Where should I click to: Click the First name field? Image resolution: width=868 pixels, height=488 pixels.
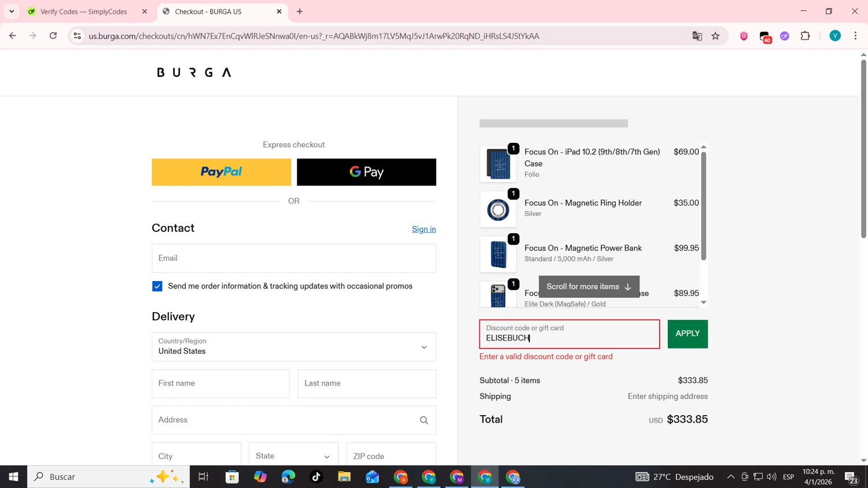(x=220, y=384)
